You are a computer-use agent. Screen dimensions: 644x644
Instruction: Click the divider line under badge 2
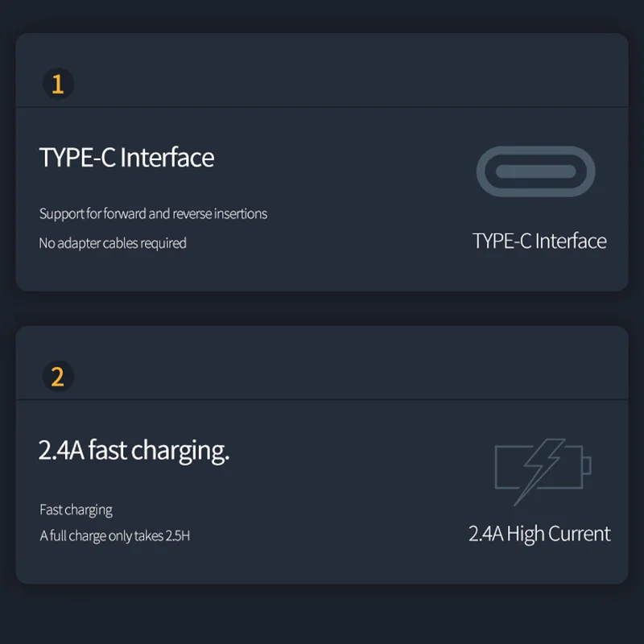click(x=322, y=399)
